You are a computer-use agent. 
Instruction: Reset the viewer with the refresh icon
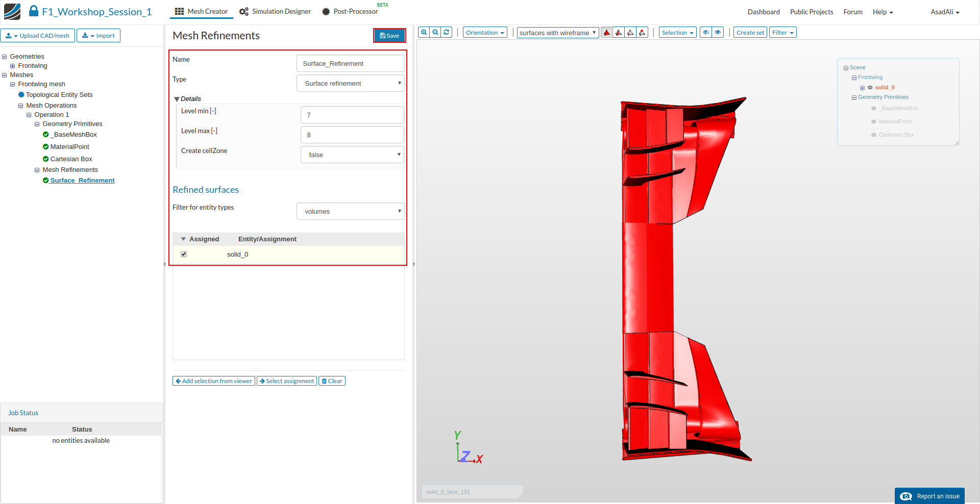point(447,32)
